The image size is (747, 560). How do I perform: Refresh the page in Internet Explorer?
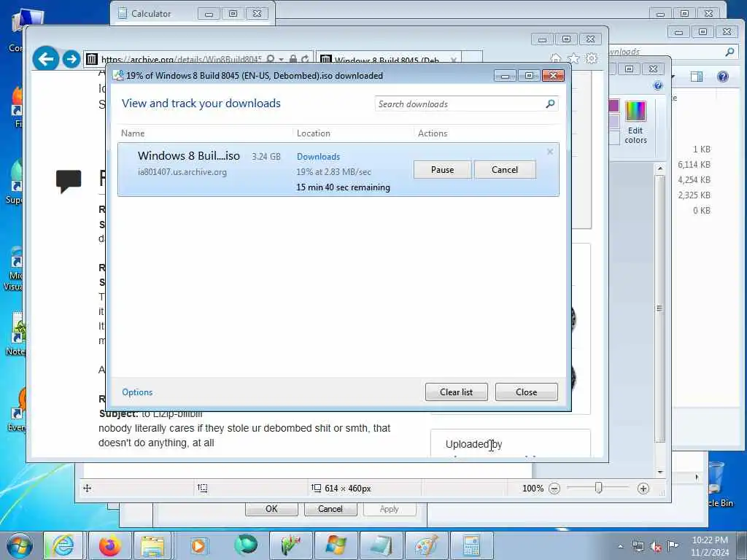point(305,59)
